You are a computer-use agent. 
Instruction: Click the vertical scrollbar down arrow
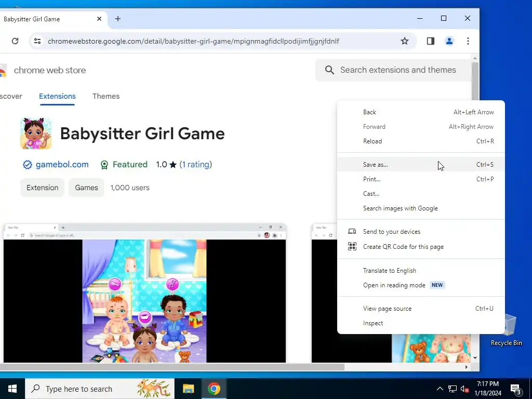click(475, 358)
